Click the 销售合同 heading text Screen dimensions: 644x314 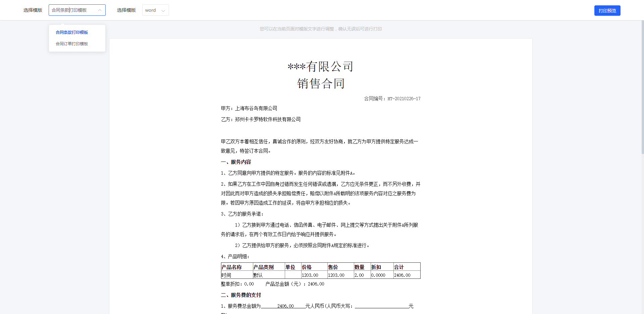(321, 83)
